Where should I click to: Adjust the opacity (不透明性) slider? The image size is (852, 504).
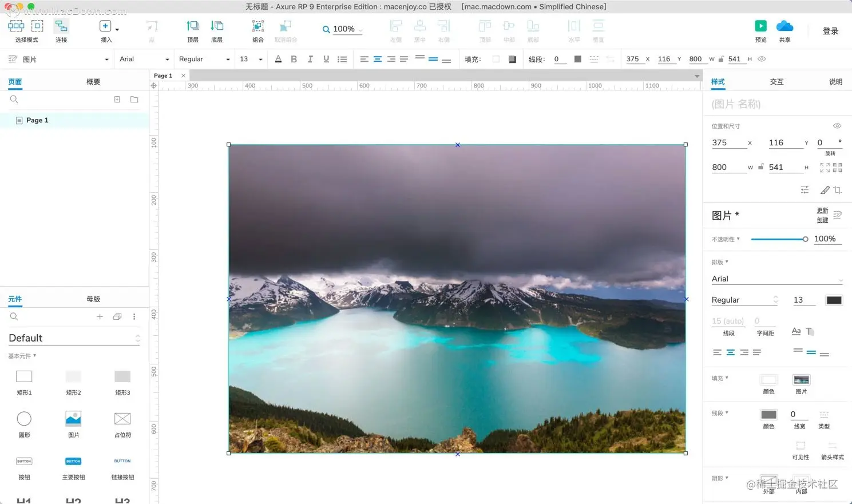click(x=779, y=239)
